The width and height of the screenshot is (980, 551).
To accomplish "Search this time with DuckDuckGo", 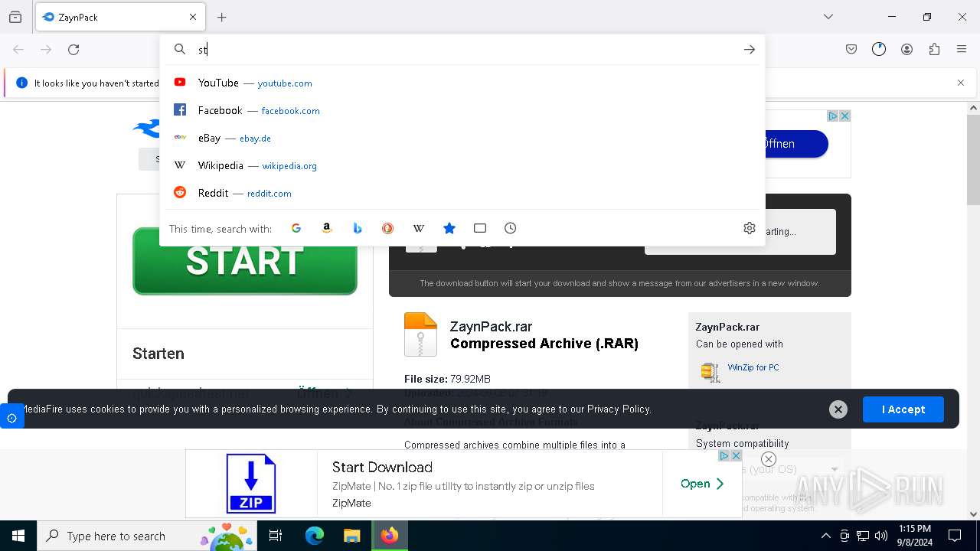I will [x=388, y=228].
